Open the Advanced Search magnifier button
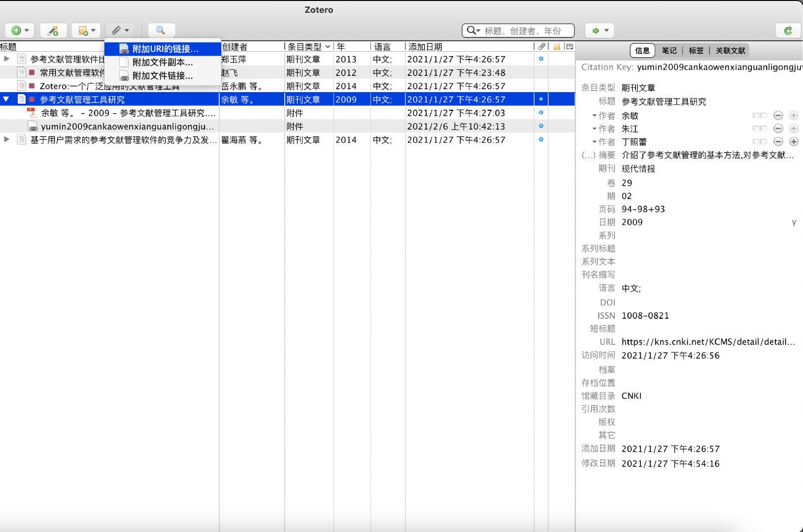The height and width of the screenshot is (532, 803). click(161, 31)
